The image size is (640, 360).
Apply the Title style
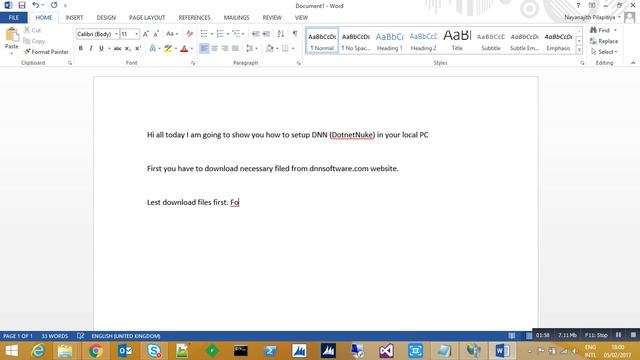coord(457,41)
